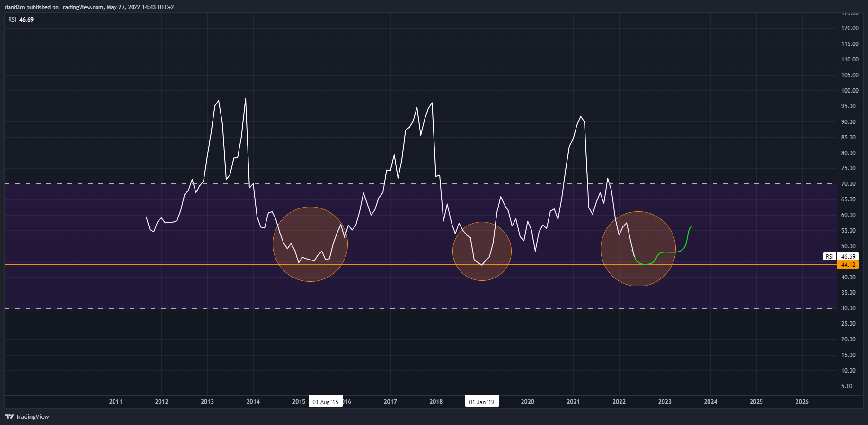Click the 2011 label on the time axis
Image resolution: width=868 pixels, height=425 pixels.
point(115,402)
